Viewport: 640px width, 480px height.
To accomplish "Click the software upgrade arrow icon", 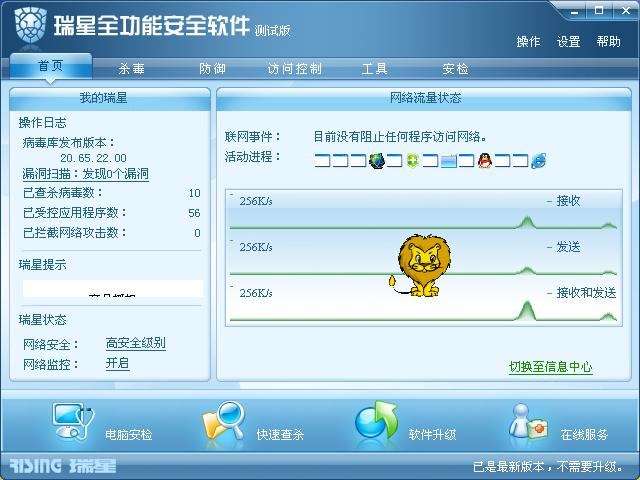I will click(x=376, y=420).
